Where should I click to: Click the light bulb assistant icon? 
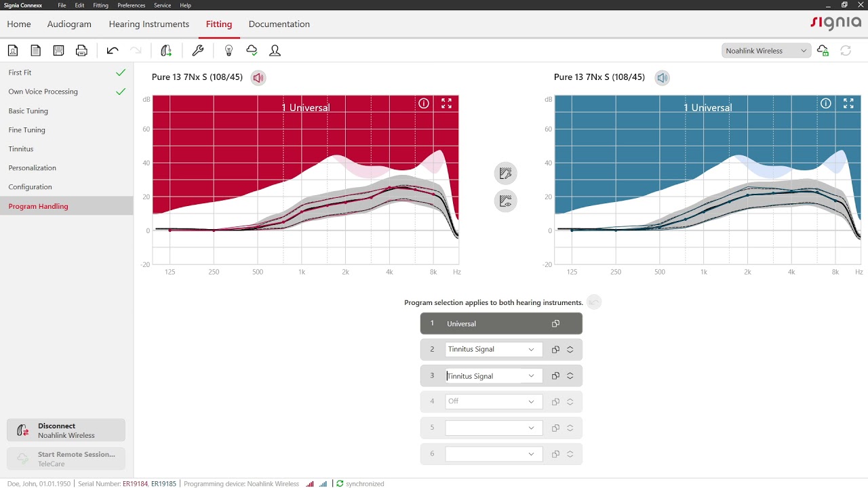point(229,50)
